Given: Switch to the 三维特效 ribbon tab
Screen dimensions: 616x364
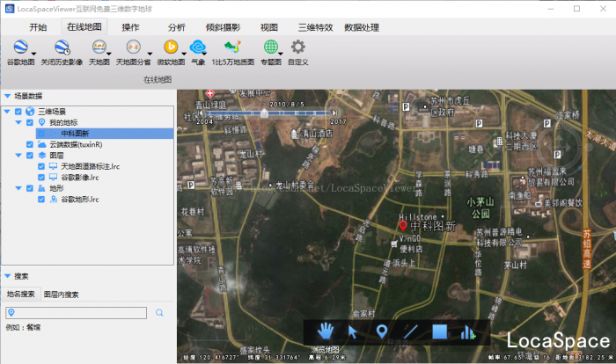Looking at the screenshot, I should pyautogui.click(x=315, y=27).
